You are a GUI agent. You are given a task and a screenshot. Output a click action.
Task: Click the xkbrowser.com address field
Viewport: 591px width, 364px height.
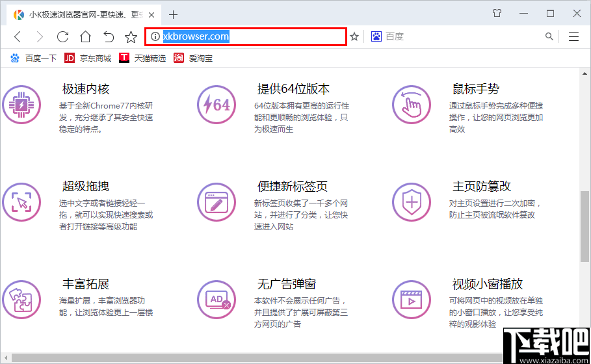pos(246,36)
